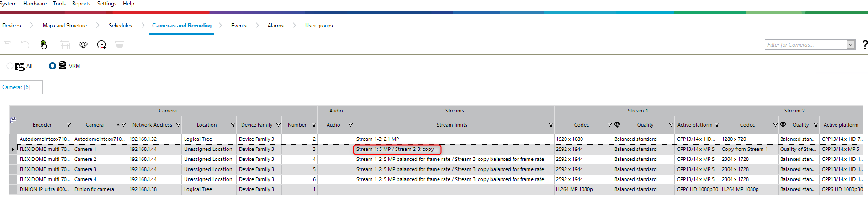Open stream quality settings diamond icon
868x203 pixels.
point(83,45)
